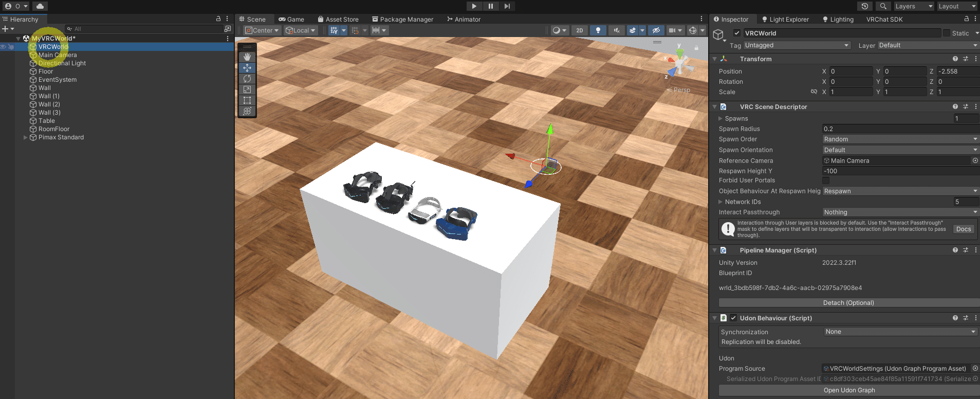Open MyVRCWorld scene options menu
This screenshot has height=399, width=980.
click(x=228, y=39)
